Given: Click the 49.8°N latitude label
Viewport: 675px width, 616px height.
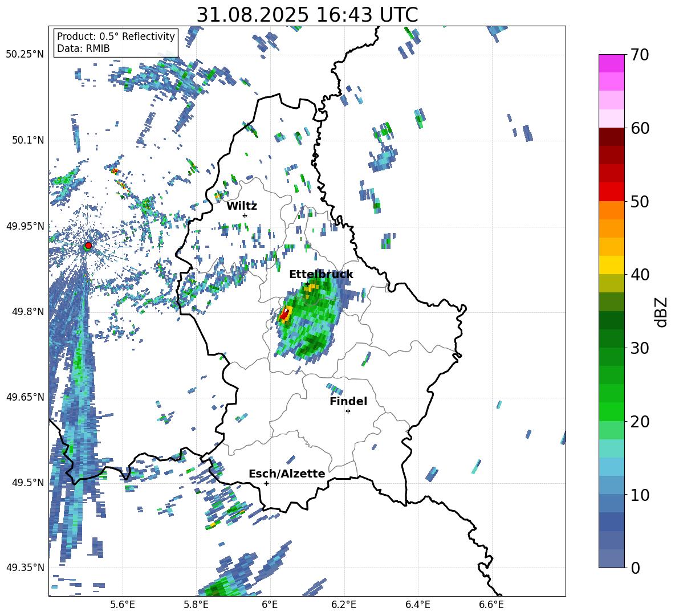Looking at the screenshot, I should coord(27,312).
